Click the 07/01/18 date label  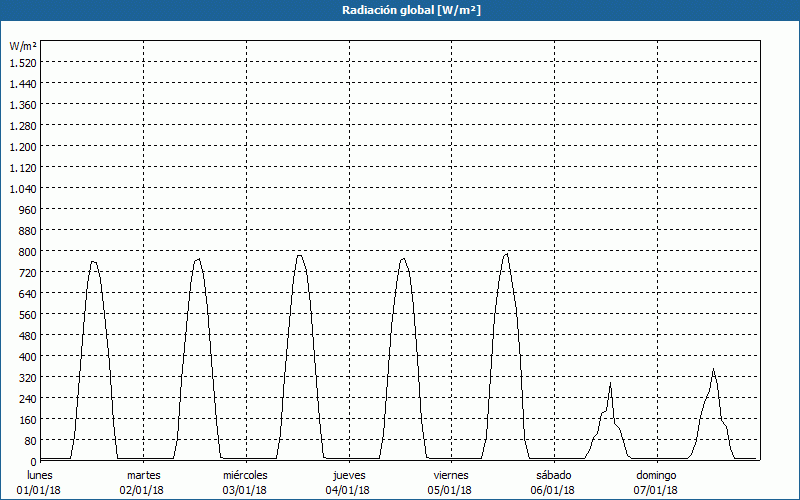(657, 490)
